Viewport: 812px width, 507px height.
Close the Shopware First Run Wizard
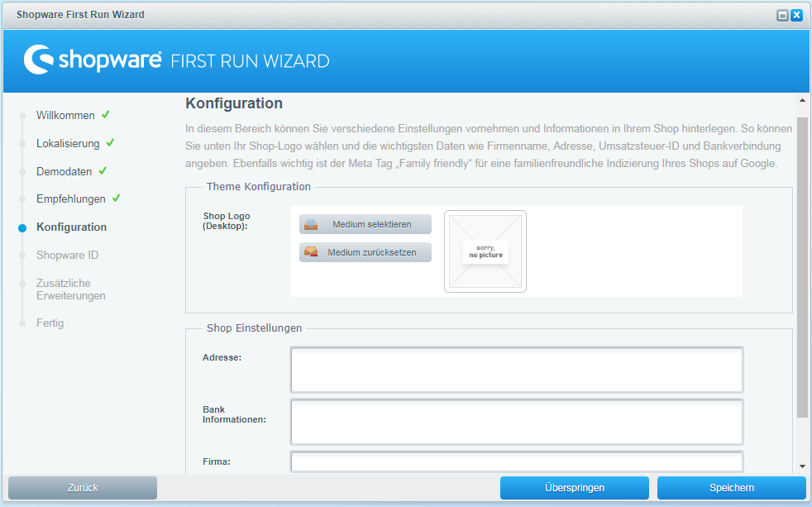[x=797, y=15]
